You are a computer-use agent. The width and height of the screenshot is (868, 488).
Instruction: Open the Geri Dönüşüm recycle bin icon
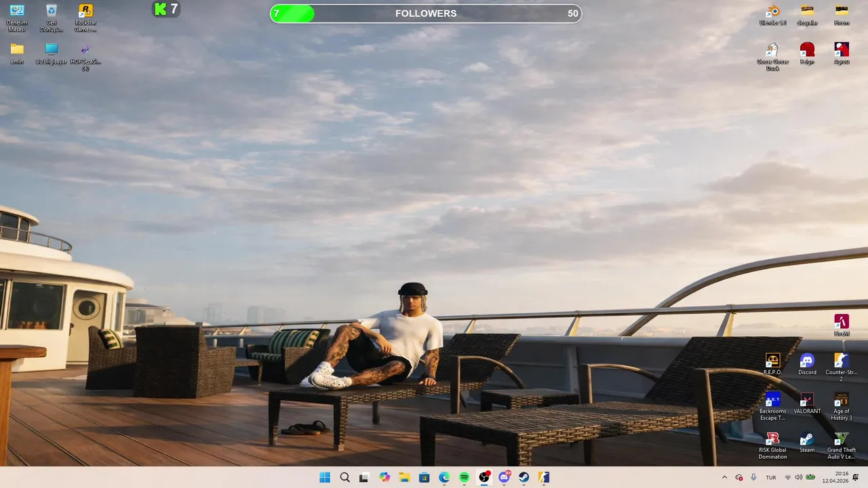[51, 18]
